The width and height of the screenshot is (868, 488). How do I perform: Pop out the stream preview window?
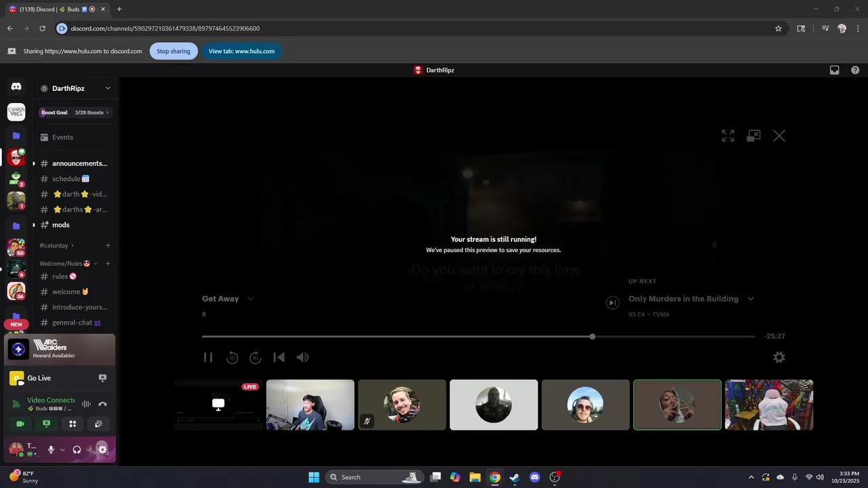coord(753,136)
